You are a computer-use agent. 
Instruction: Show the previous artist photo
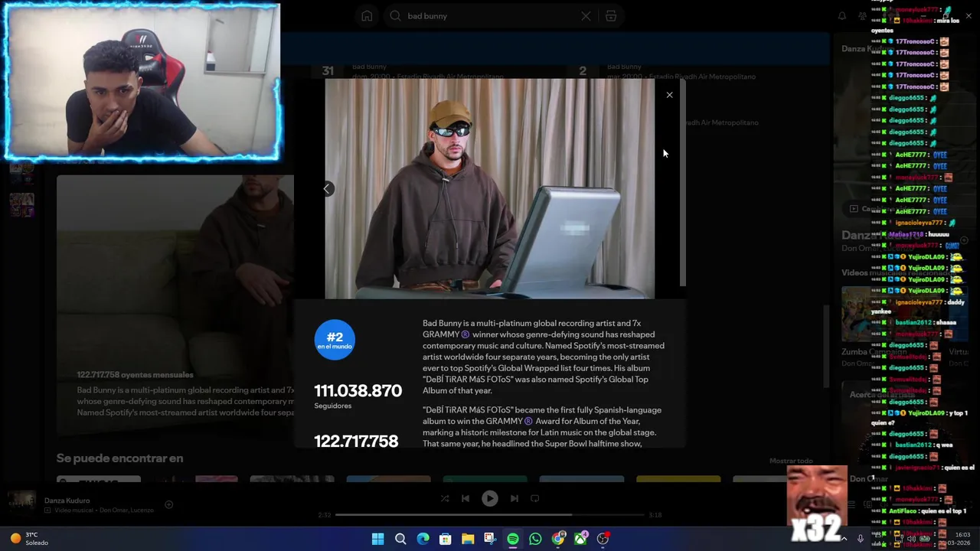[x=327, y=188]
